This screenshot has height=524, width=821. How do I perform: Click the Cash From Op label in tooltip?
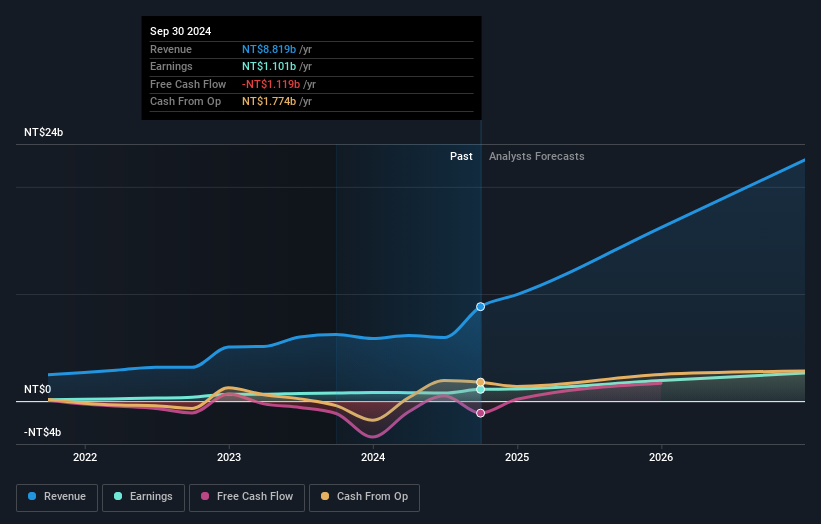click(x=185, y=102)
